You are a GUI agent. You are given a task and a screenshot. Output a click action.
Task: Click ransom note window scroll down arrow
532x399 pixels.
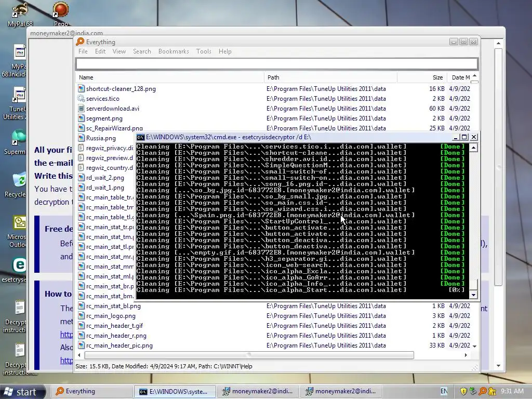click(498, 366)
